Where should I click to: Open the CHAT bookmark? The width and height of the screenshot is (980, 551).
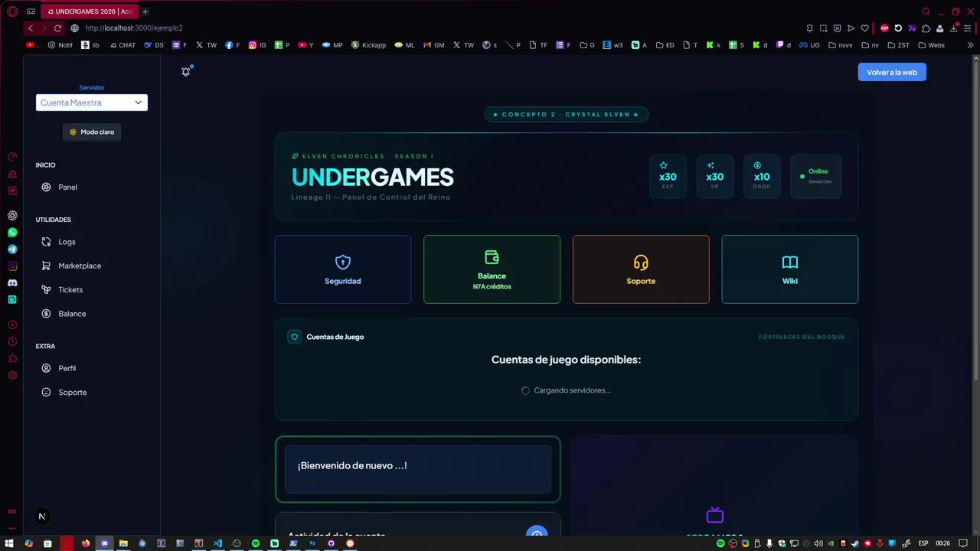click(x=122, y=45)
